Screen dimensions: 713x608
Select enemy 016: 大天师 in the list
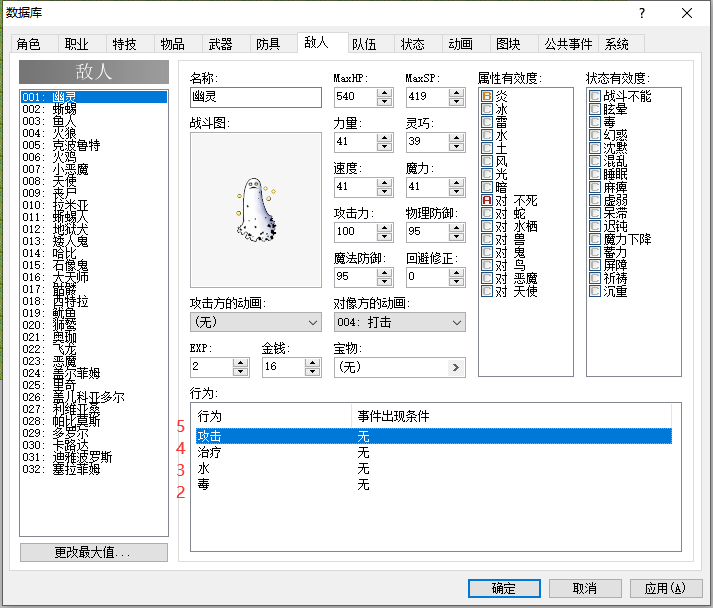click(94, 277)
